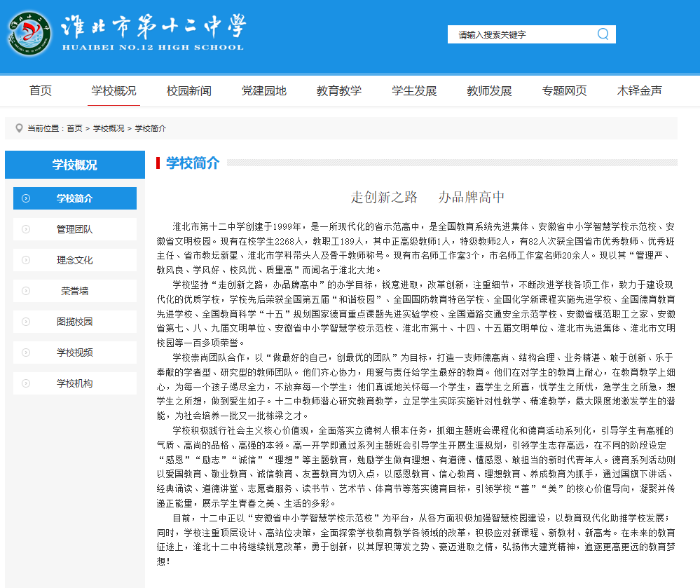This screenshot has width=700, height=588.
Task: Select 学校视频 in the sidebar
Action: (75, 353)
